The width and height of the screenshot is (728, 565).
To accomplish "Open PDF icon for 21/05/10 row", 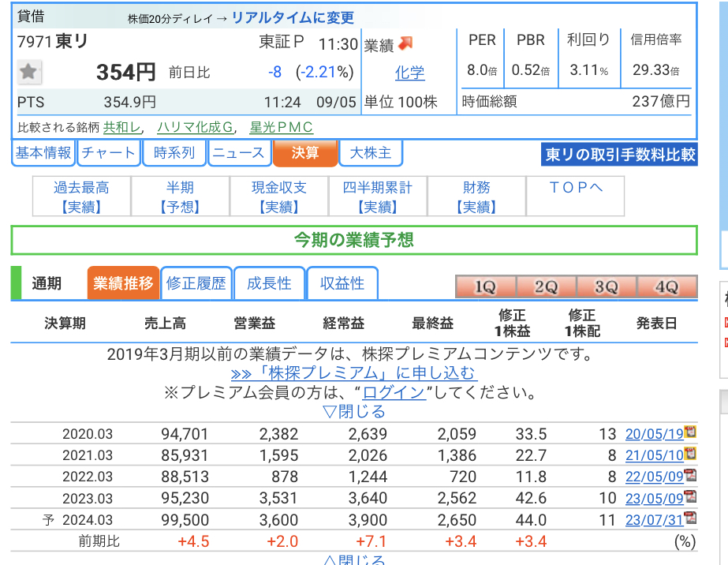I will point(690,453).
